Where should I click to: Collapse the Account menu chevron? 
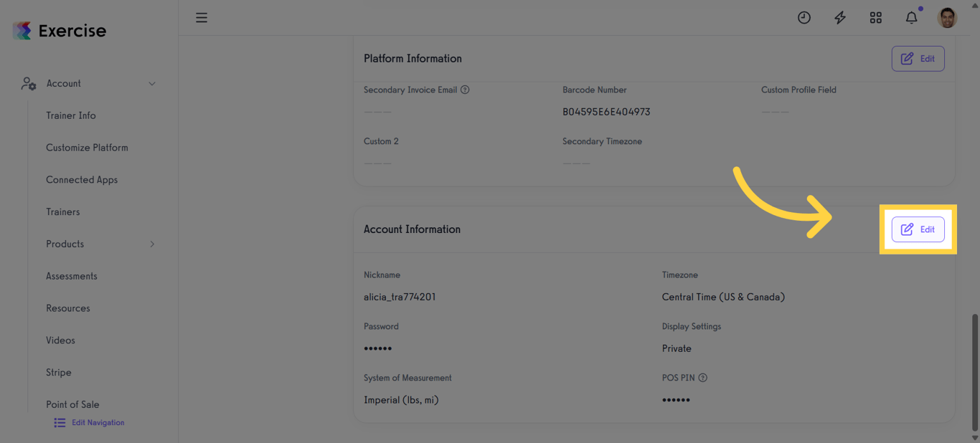click(152, 84)
